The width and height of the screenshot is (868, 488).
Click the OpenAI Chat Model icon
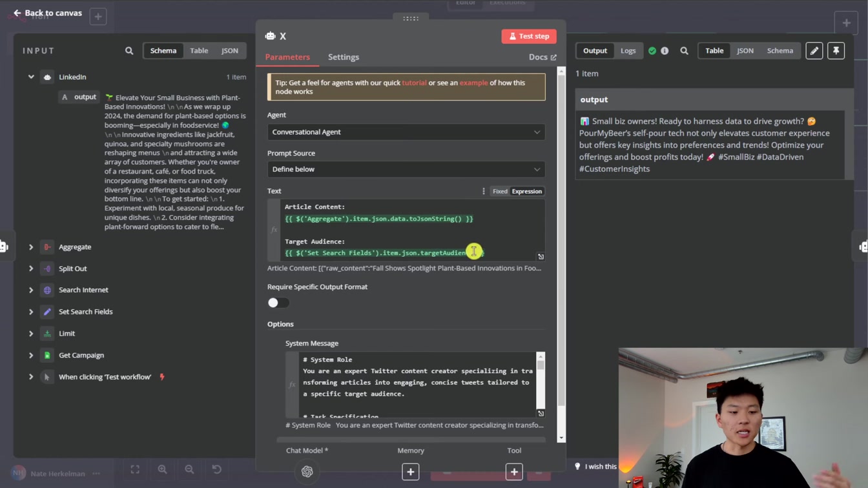pyautogui.click(x=307, y=472)
